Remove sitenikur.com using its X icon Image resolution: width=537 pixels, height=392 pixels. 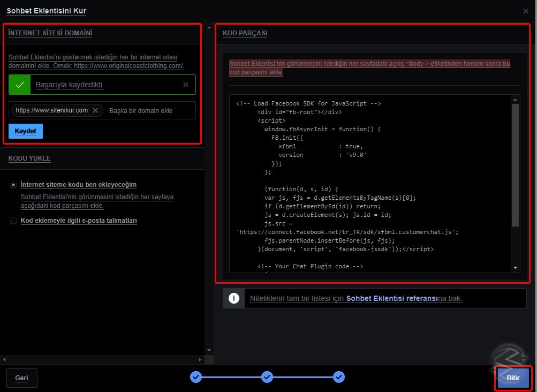point(96,110)
